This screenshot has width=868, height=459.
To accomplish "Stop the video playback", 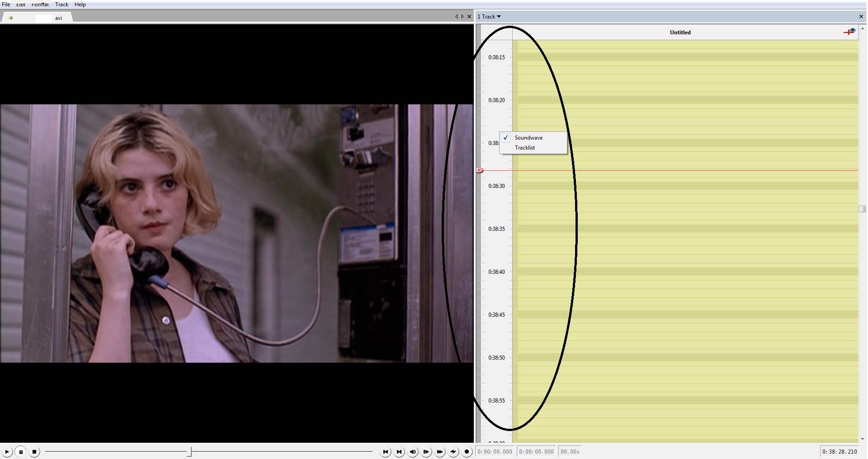I will click(34, 451).
